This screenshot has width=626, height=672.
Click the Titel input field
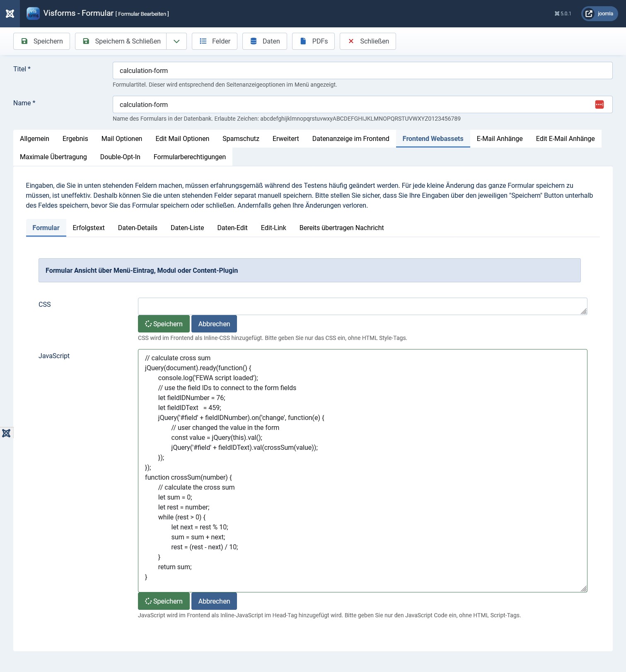click(362, 71)
